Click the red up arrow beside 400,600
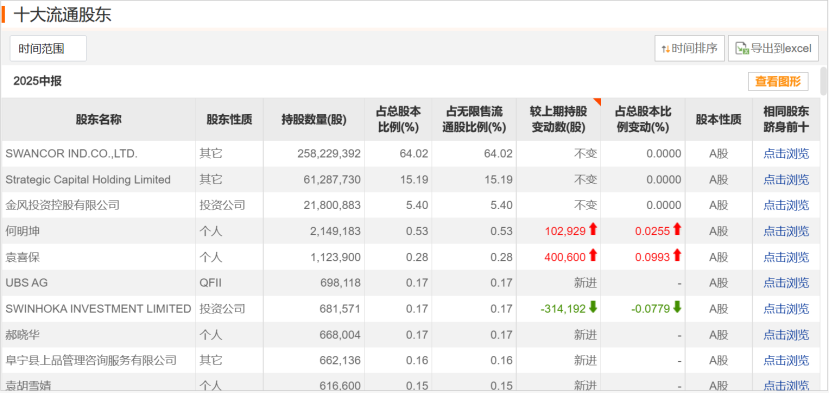 pyautogui.click(x=593, y=255)
